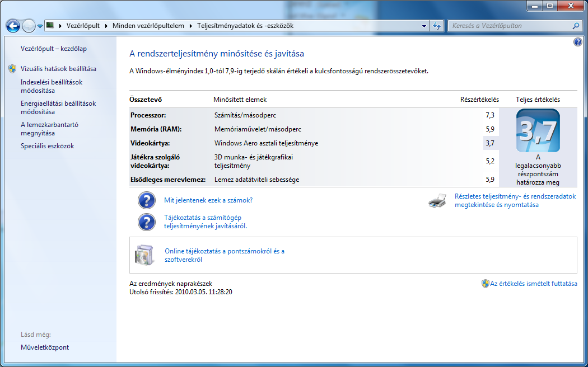The width and height of the screenshot is (588, 367).
Task: Select the Videokártya row label
Action: pos(150,143)
